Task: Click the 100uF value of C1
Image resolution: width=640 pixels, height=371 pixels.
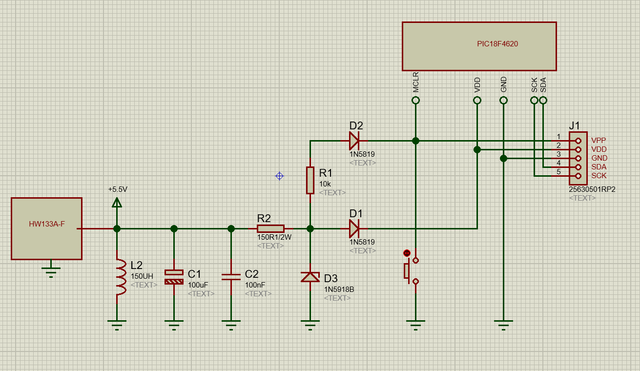Action: tap(198, 285)
